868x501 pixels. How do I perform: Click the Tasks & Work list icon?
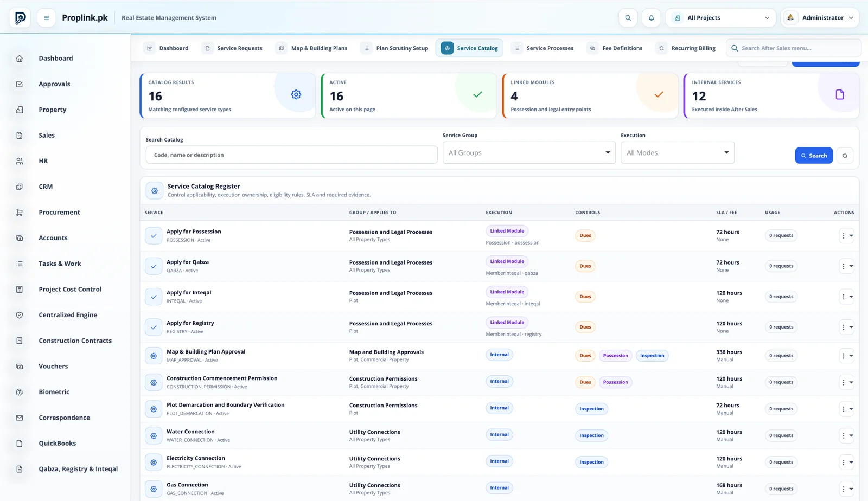pyautogui.click(x=20, y=264)
